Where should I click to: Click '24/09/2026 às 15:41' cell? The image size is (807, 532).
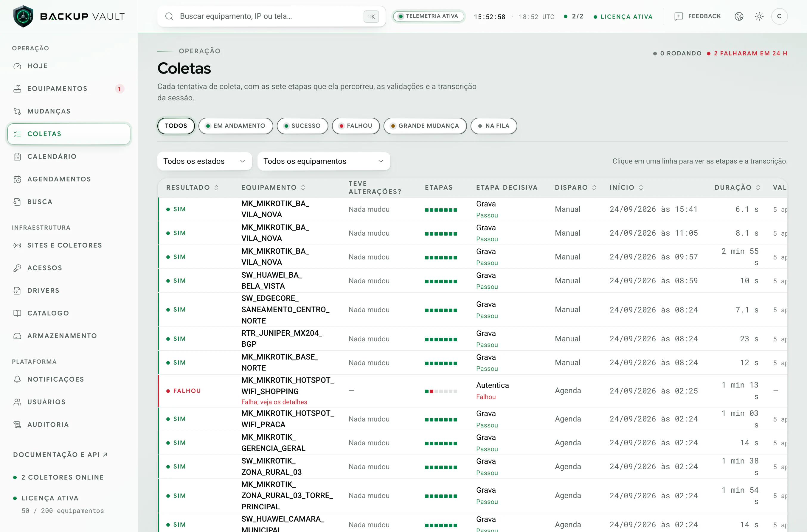pos(654,209)
